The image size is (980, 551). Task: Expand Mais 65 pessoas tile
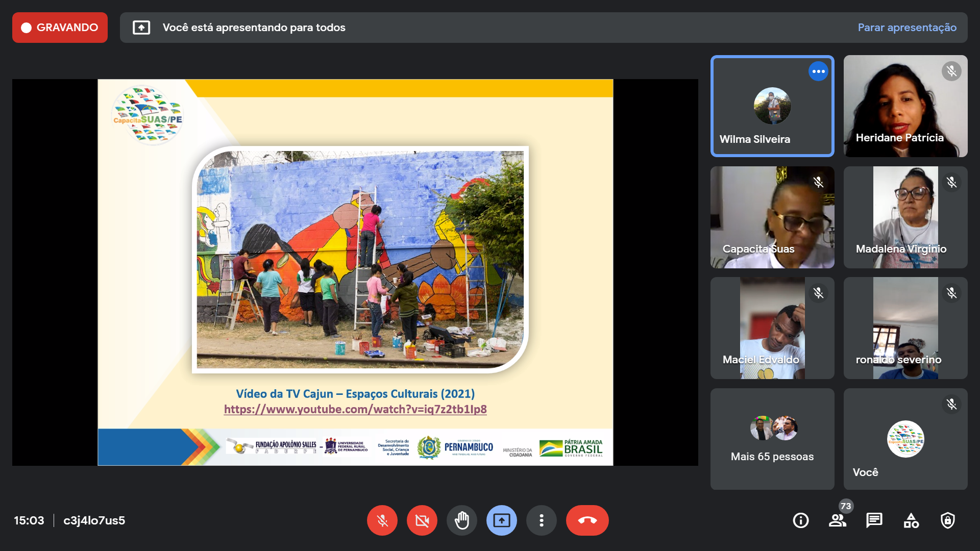[x=772, y=439]
